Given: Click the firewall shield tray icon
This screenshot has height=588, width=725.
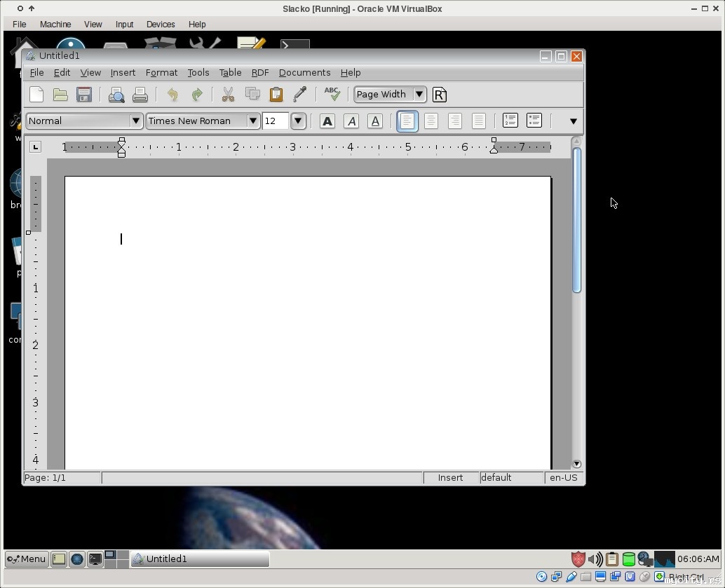Looking at the screenshot, I should [578, 559].
